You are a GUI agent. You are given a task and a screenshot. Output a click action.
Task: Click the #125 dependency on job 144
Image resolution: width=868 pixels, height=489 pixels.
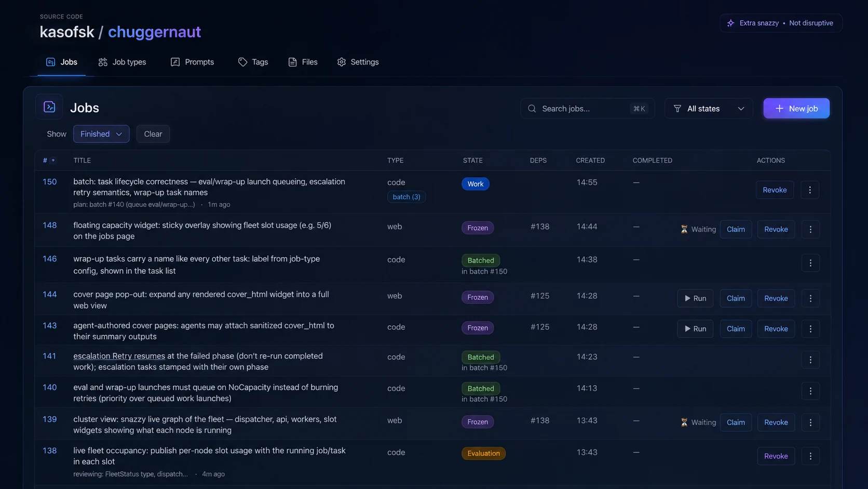pyautogui.click(x=540, y=296)
